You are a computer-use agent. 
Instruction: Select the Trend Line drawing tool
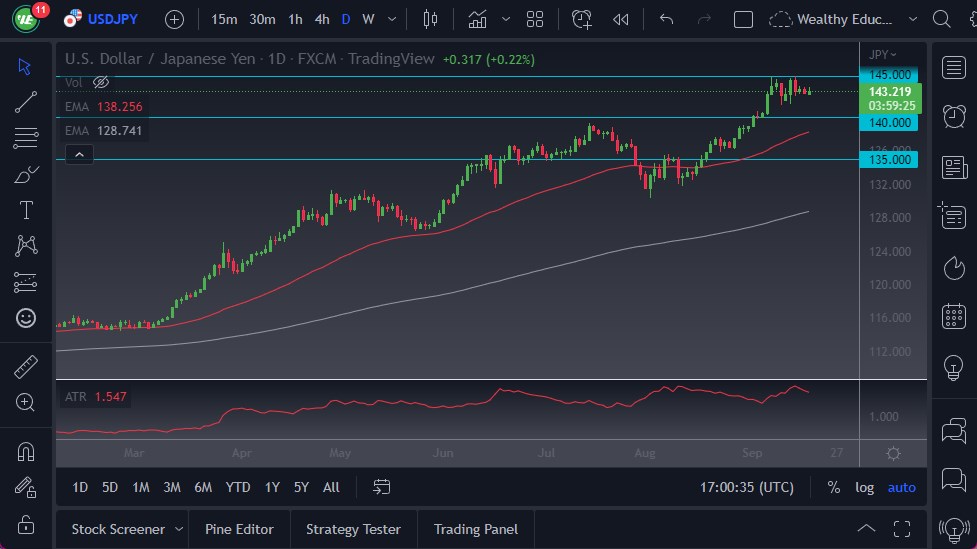click(26, 102)
